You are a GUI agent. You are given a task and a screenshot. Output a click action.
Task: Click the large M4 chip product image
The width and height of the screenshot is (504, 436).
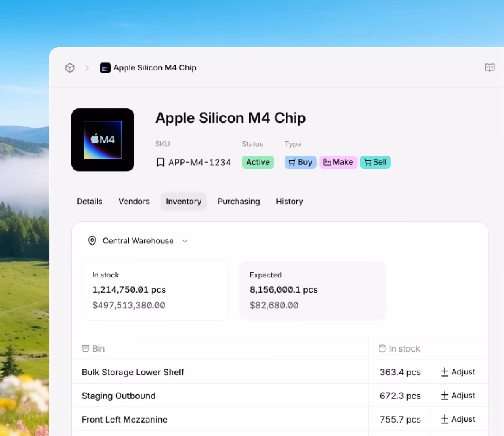(x=103, y=140)
